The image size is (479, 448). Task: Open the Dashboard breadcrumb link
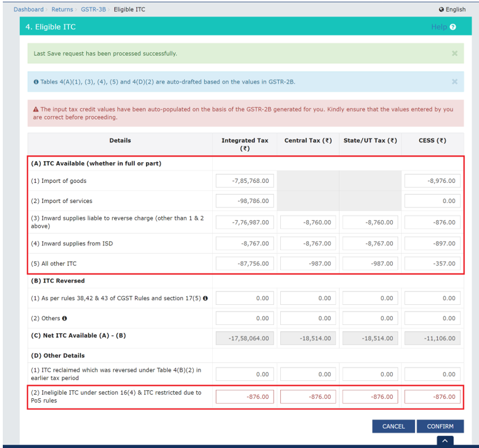[x=29, y=9]
